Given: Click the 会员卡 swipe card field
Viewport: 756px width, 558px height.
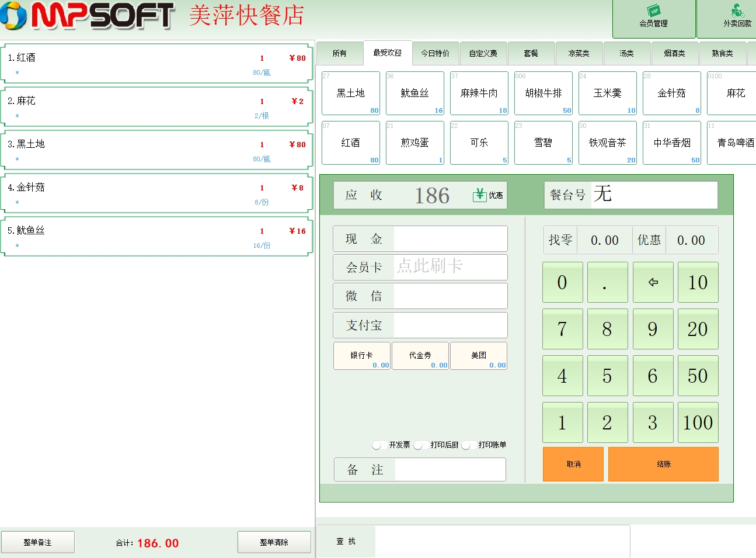Looking at the screenshot, I should click(x=450, y=267).
